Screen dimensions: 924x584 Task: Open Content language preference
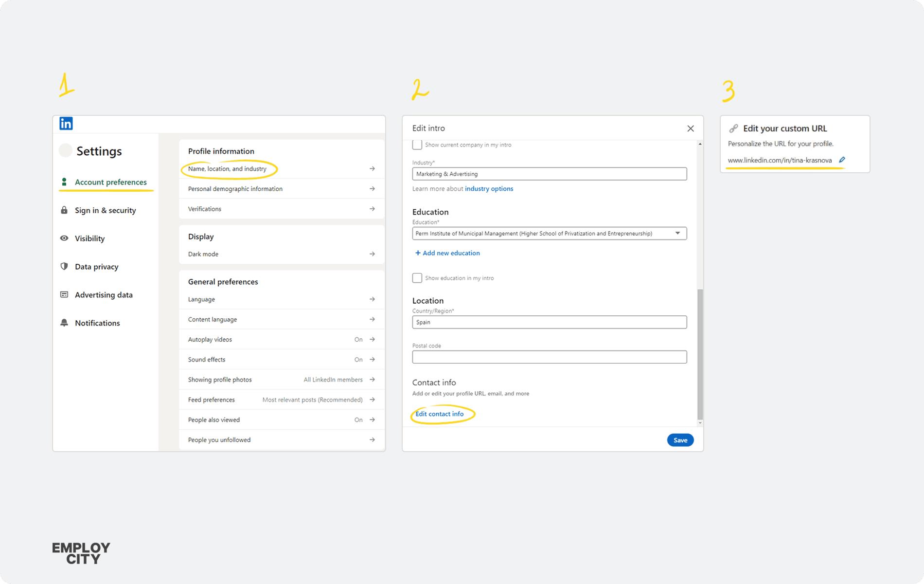tap(282, 319)
